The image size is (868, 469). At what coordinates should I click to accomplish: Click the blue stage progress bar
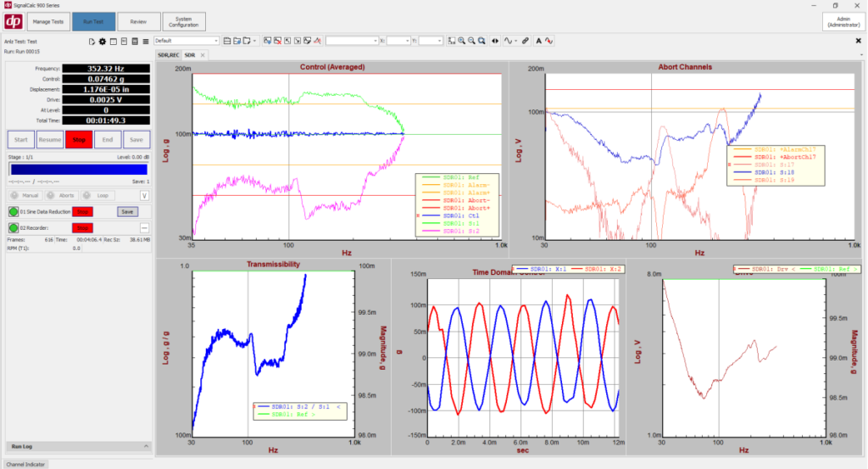coord(79,170)
